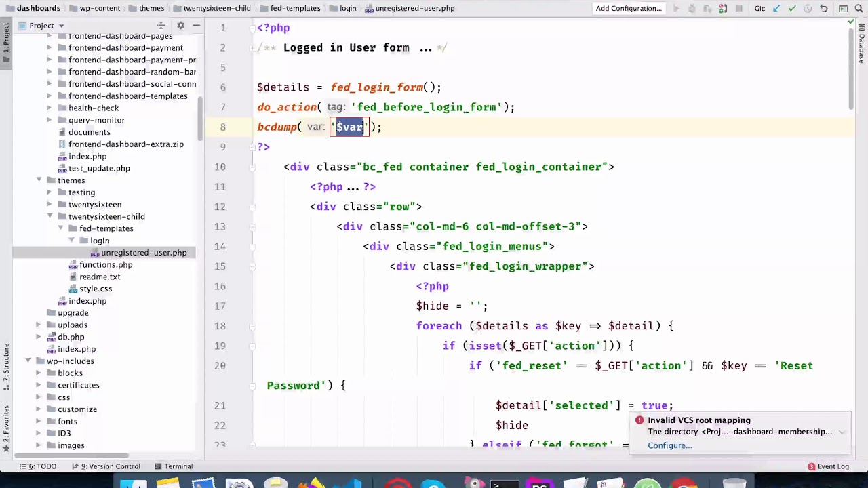Expand collapsed <?php ... ?> block on line 11
Image resolution: width=868 pixels, height=488 pixels.
[342, 186]
